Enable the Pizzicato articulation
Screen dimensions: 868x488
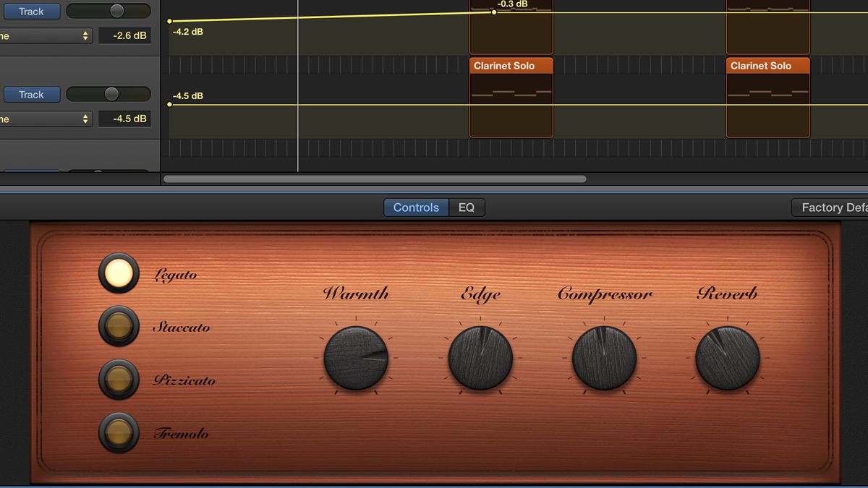[x=118, y=380]
